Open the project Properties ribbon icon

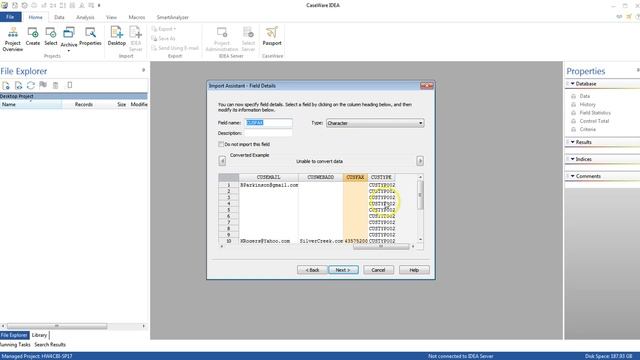(x=90, y=36)
